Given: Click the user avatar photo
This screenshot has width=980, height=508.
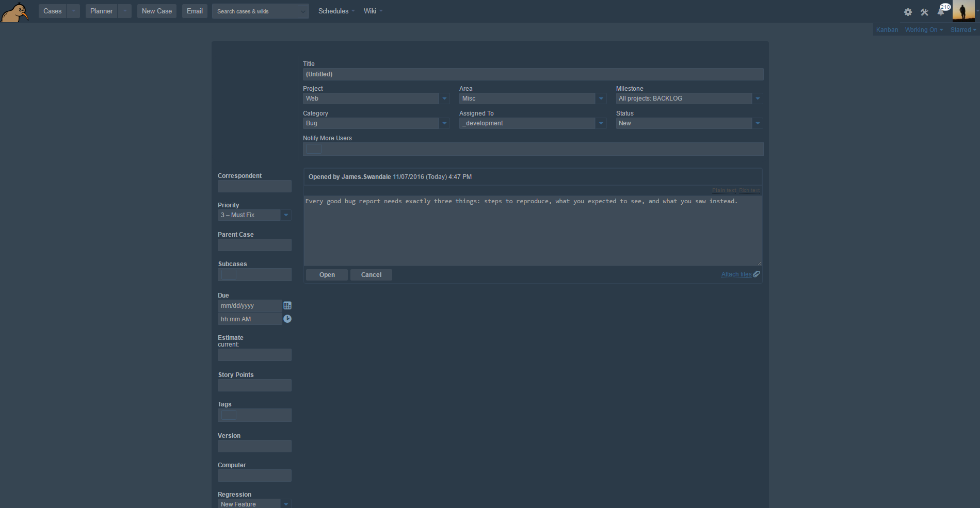Looking at the screenshot, I should [x=963, y=11].
